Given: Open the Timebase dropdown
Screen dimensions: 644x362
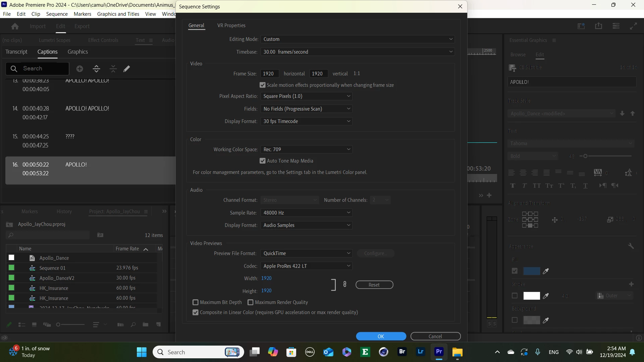Looking at the screenshot, I should pyautogui.click(x=357, y=52).
